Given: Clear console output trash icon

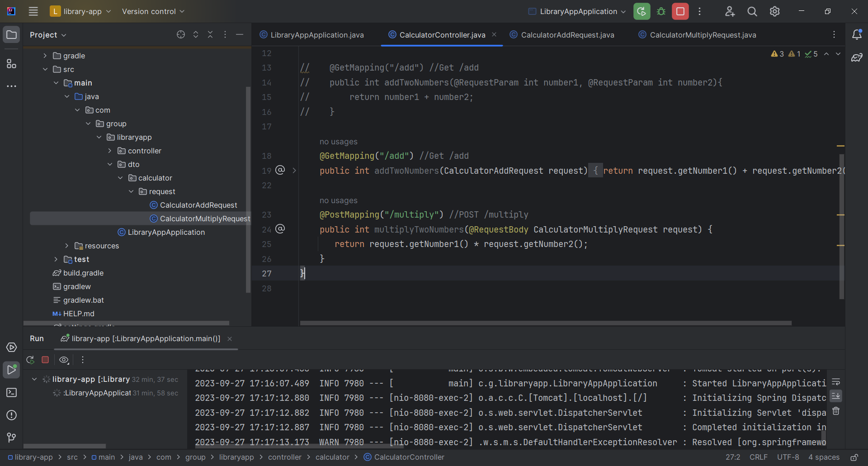Looking at the screenshot, I should tap(836, 411).
